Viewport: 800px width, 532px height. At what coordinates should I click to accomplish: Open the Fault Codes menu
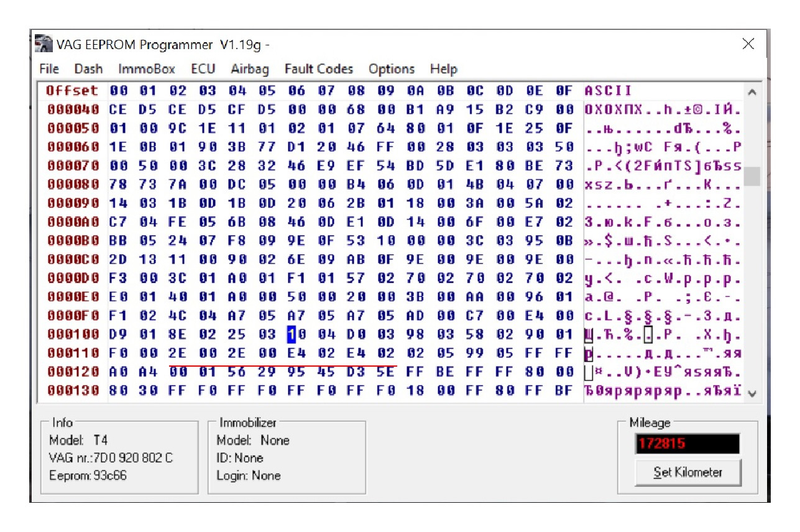point(319,69)
